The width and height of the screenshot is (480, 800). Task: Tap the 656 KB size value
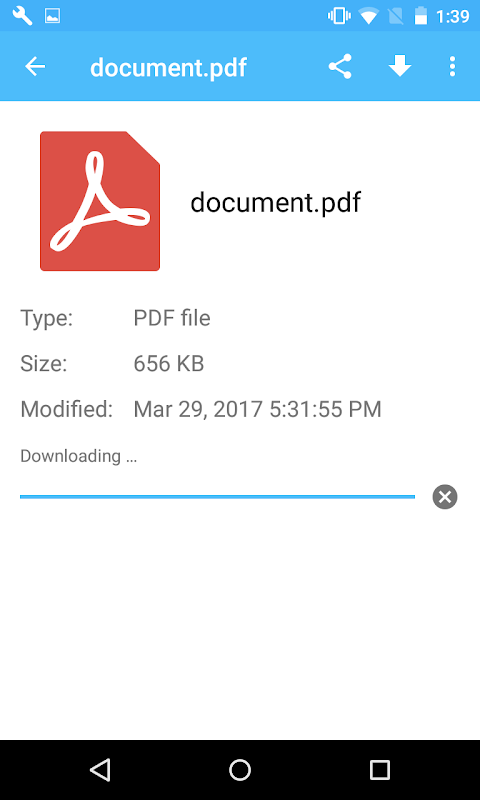[x=169, y=364]
